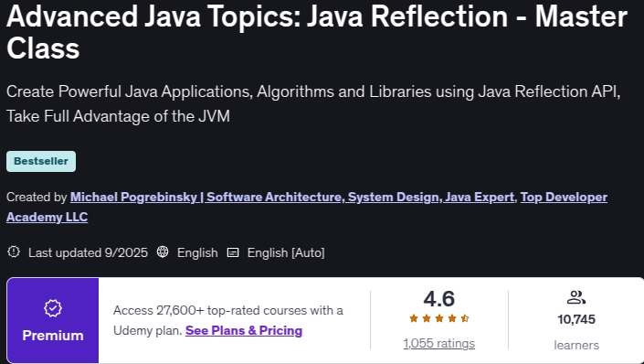
Task: Click the English language text beside the globe
Action: click(x=197, y=252)
